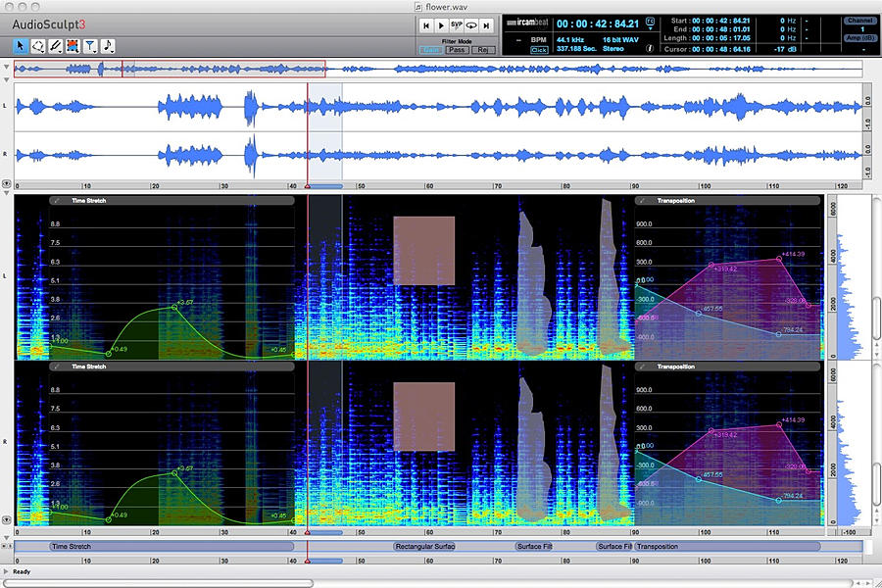Screen dimensions: 882x588
Task: Open the sound file info icon
Action: 649,49
